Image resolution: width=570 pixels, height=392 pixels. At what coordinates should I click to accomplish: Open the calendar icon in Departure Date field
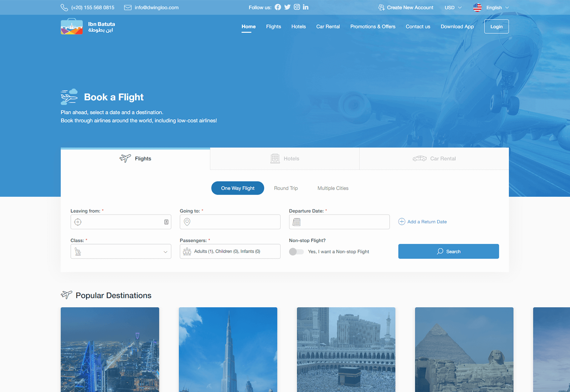[x=296, y=222]
